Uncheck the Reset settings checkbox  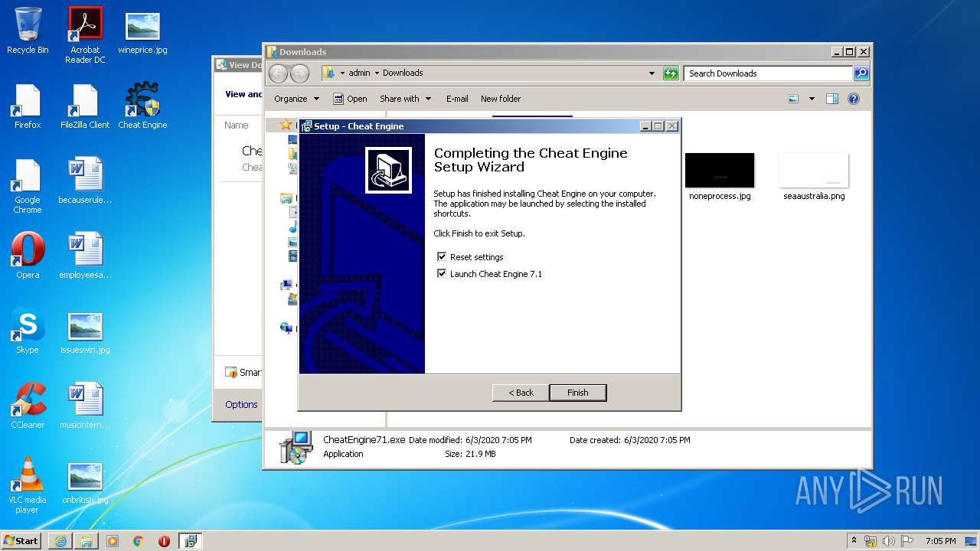click(442, 256)
